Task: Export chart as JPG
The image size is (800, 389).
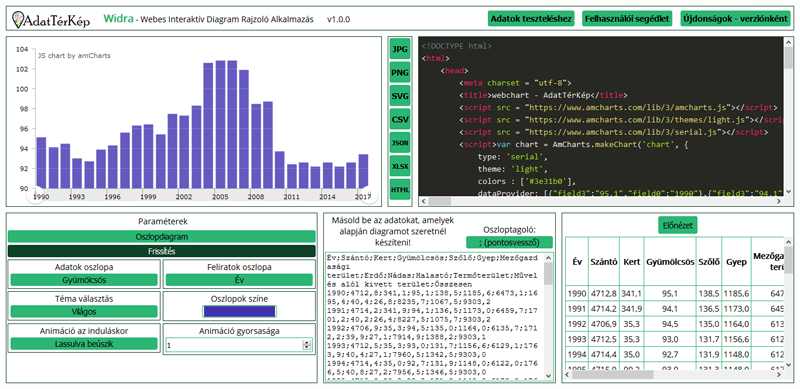Action: pos(400,50)
